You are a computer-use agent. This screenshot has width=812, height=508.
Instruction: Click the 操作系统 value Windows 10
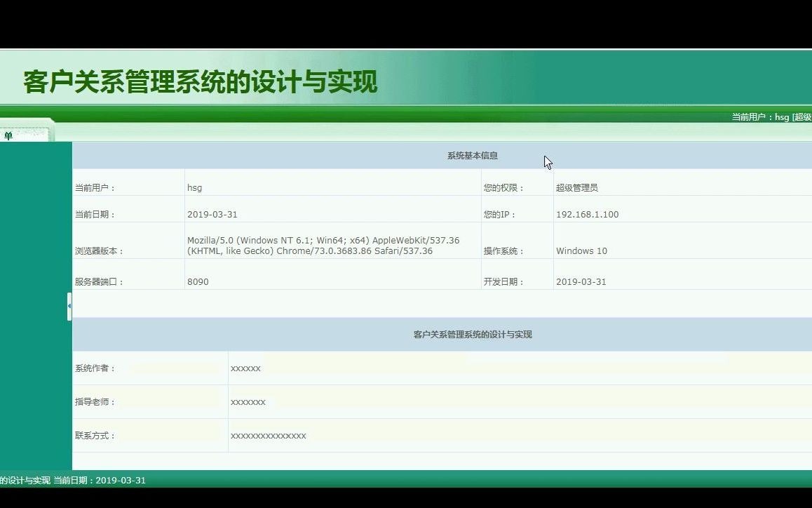(574, 250)
